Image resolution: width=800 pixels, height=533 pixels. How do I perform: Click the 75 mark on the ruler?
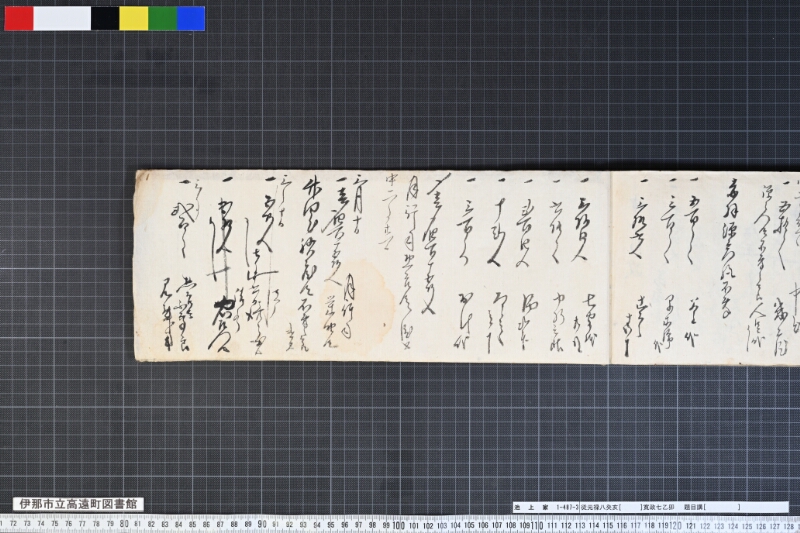pyautogui.click(x=55, y=524)
